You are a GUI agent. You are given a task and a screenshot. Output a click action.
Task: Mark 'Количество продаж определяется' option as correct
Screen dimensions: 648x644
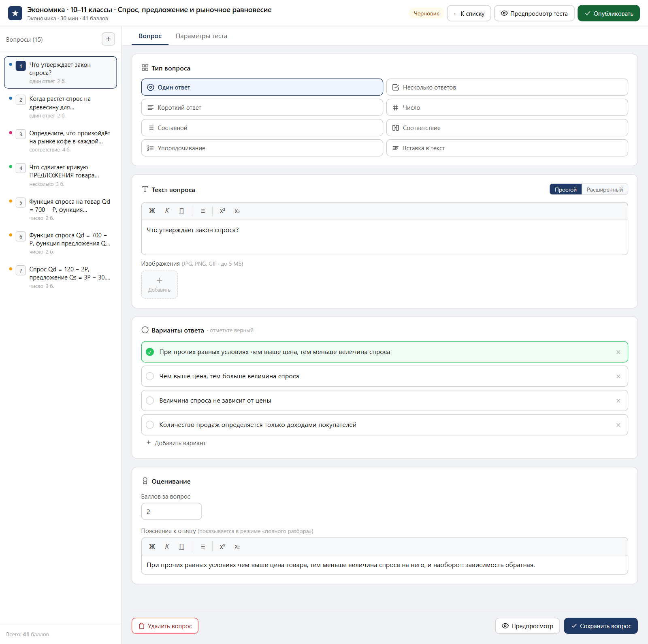pyautogui.click(x=150, y=425)
